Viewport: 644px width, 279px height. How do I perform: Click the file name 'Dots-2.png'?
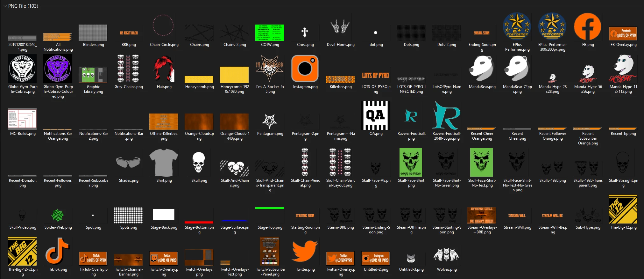coord(447,45)
